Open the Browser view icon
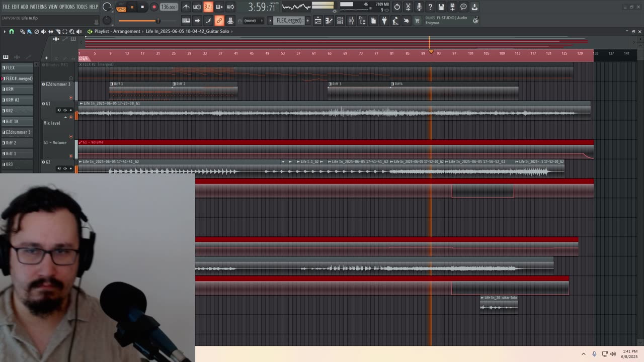This screenshot has width=644, height=362. coord(362,21)
